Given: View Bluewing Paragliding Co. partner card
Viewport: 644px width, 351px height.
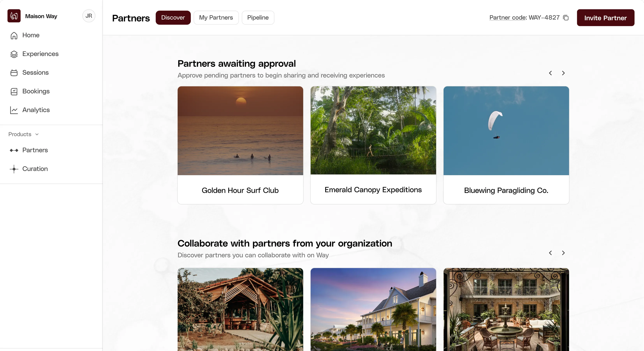Looking at the screenshot, I should click(506, 145).
